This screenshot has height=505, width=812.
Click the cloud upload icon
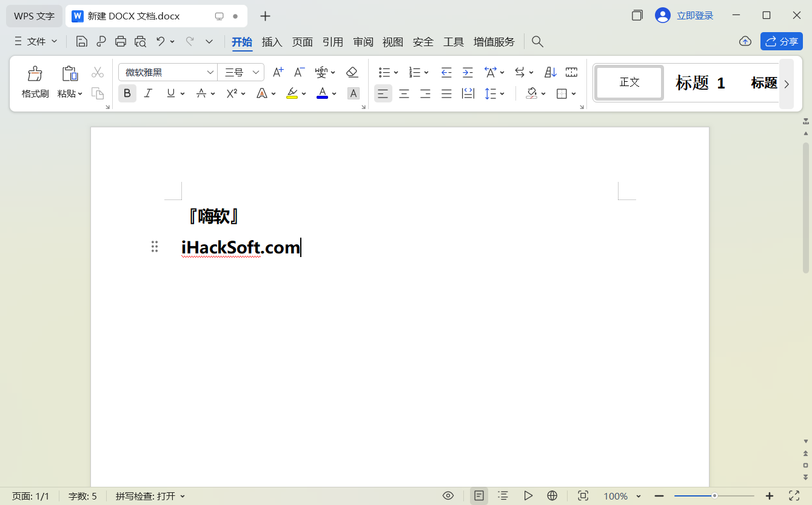tap(745, 41)
